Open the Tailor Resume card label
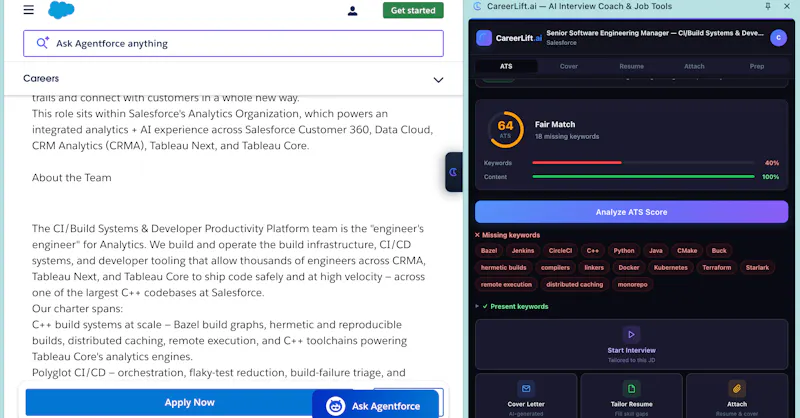Image resolution: width=800 pixels, height=418 pixels. pyautogui.click(x=632, y=404)
